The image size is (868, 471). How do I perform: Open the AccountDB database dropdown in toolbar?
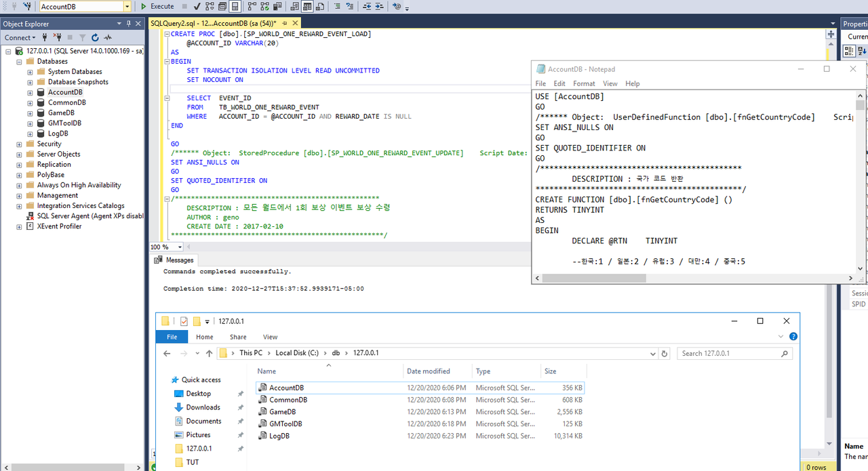[x=127, y=6]
